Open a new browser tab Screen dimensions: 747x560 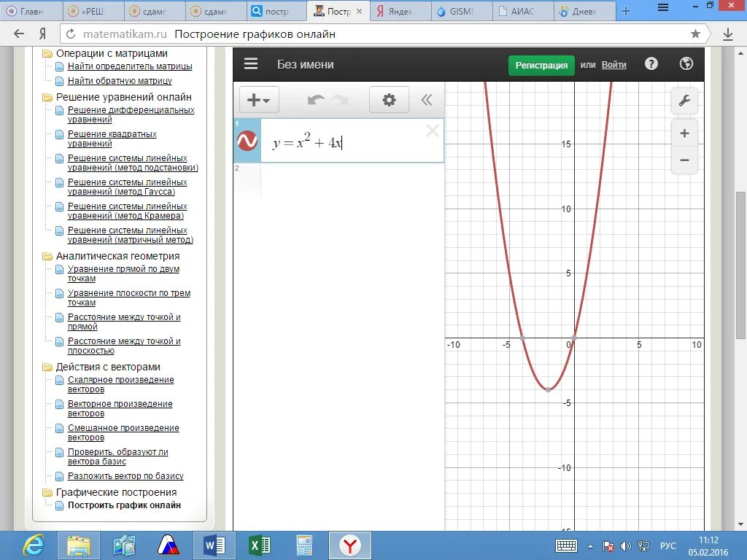(625, 11)
